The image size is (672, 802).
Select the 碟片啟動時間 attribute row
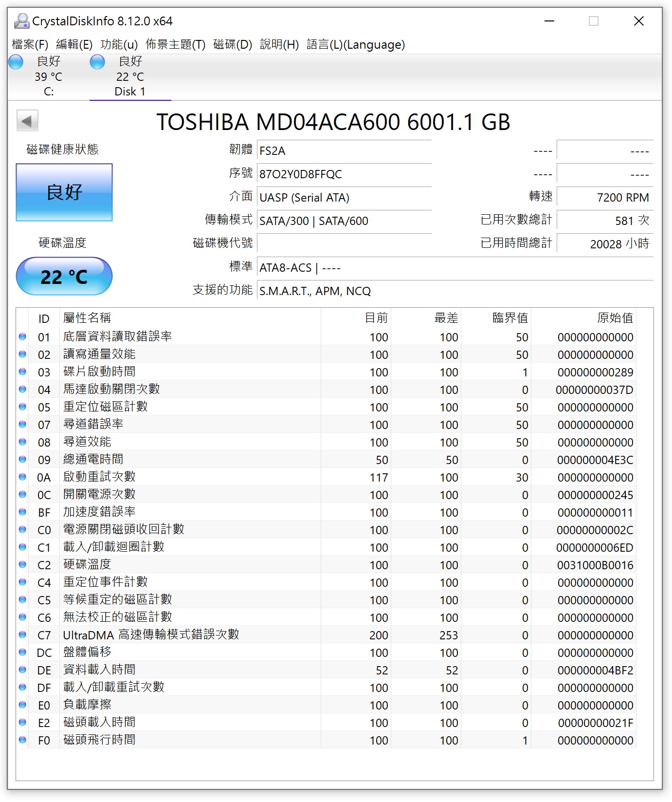click(327, 372)
